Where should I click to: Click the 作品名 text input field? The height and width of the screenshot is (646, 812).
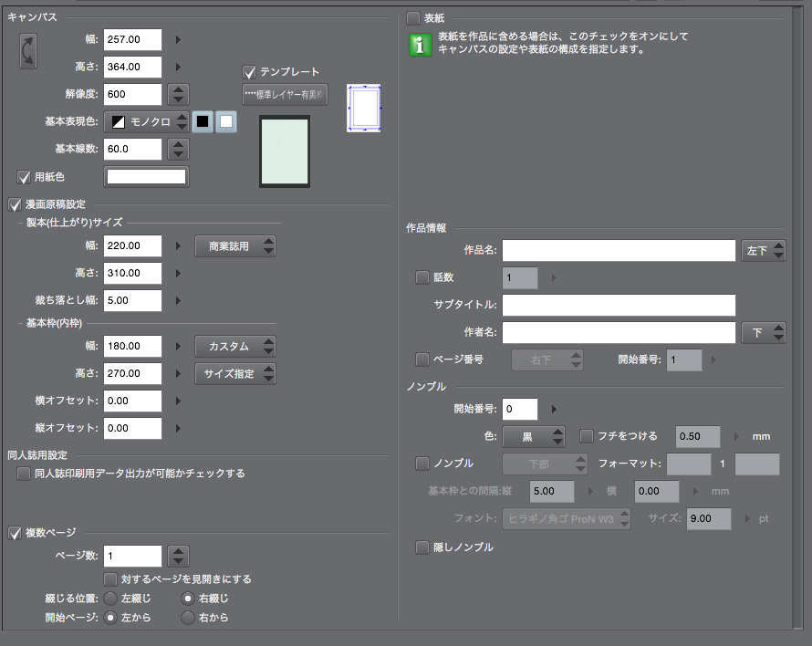pos(618,250)
